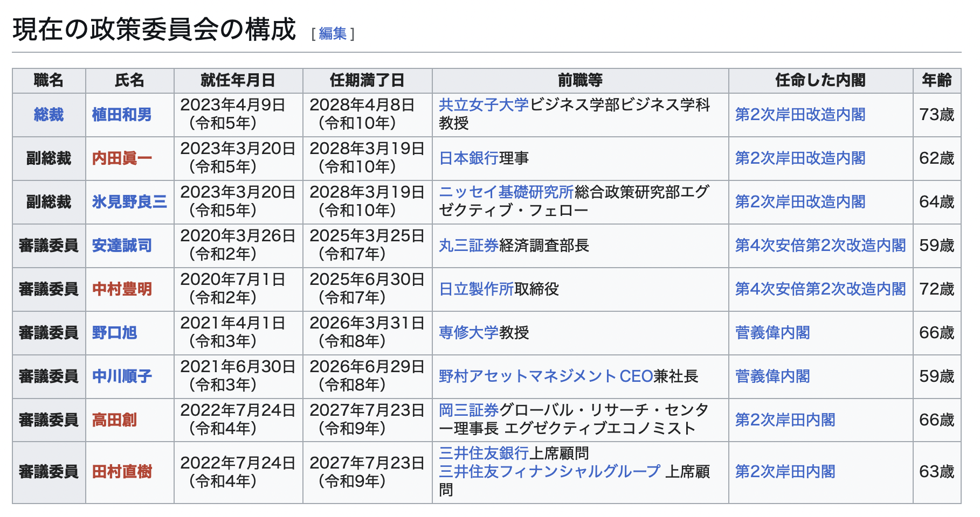
Task: Click the 前職等 column header
Action: pyautogui.click(x=580, y=81)
